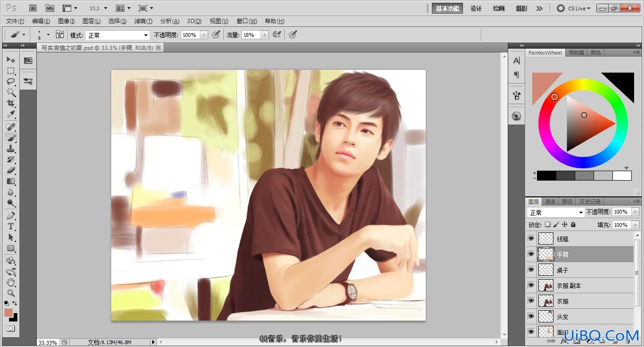Open the Screen Mode dropdown
644x347 pixels.
(x=146, y=8)
